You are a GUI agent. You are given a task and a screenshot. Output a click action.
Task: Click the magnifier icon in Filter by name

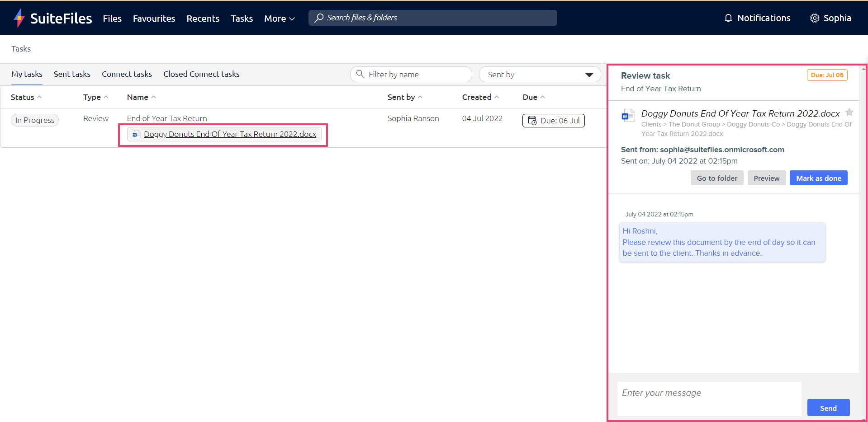click(360, 74)
